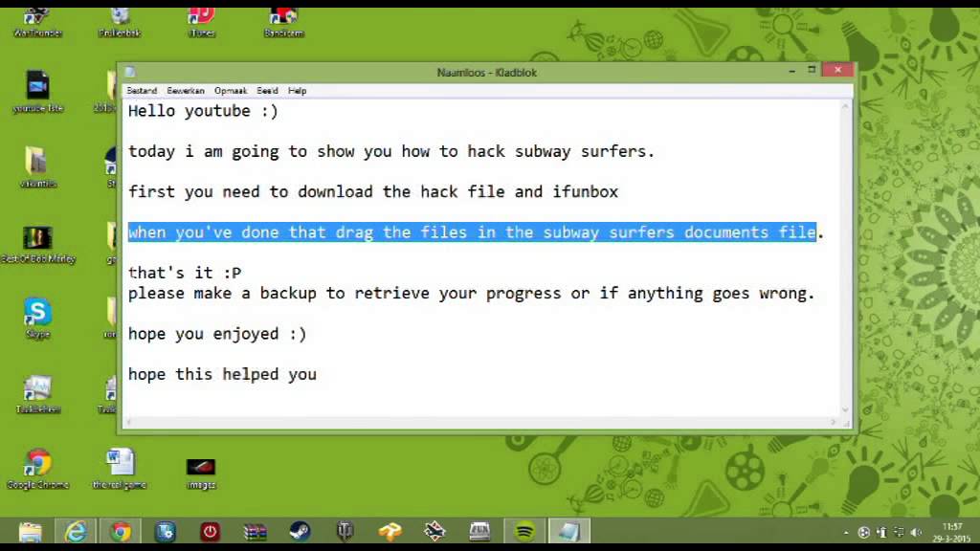980x551 pixels.
Task: Select the Prullenbak recycle bin icon
Action: [120, 23]
